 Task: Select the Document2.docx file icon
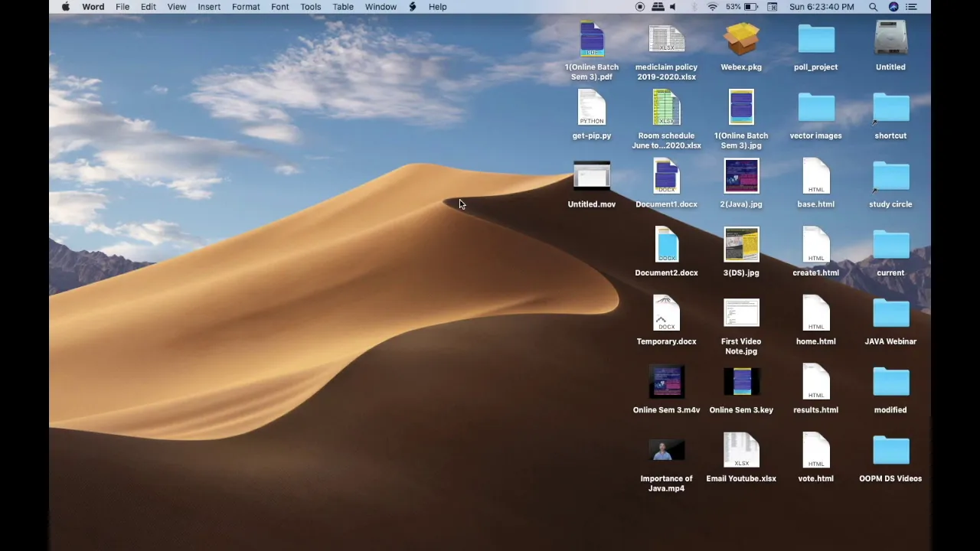pos(666,245)
